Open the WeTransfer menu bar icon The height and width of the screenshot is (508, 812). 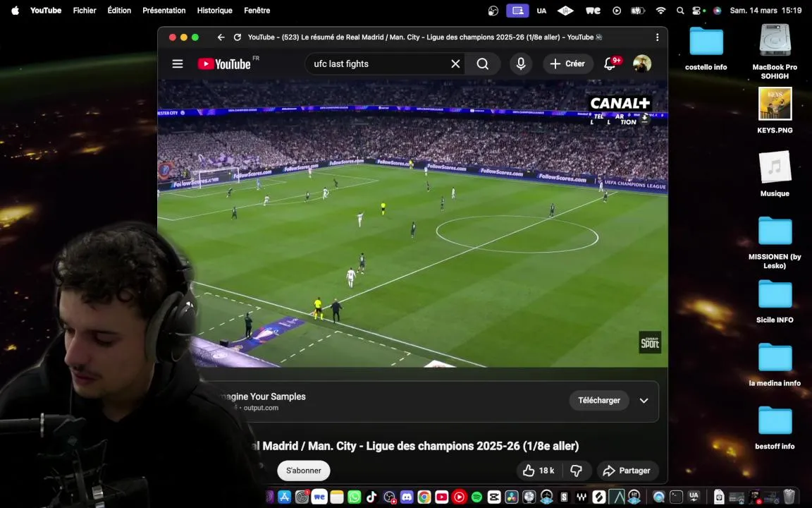point(593,11)
